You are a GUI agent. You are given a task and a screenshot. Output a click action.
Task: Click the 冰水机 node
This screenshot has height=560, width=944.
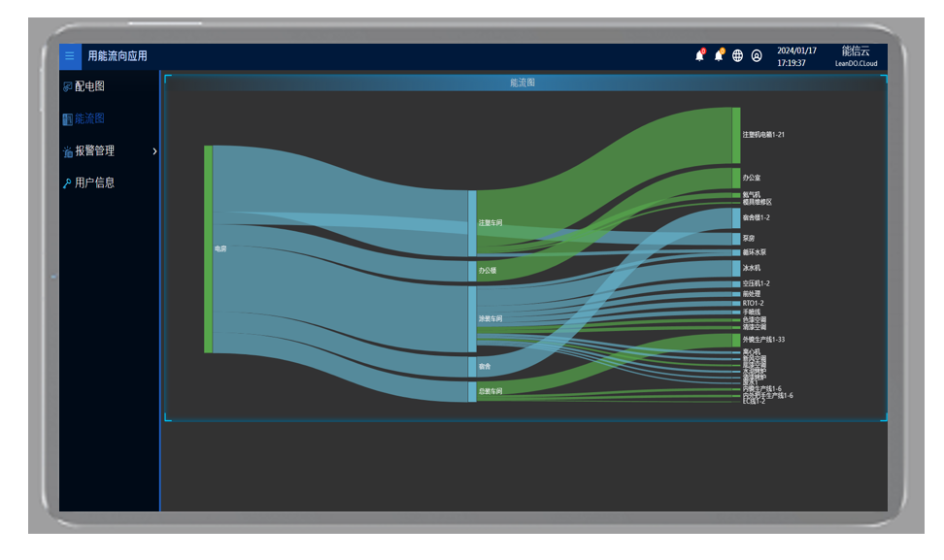coord(736,268)
